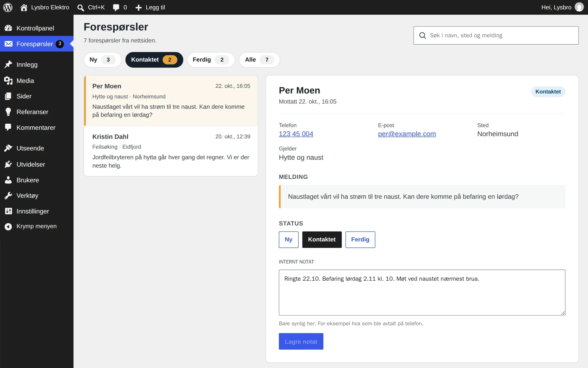588x368 pixels.
Task: Click the Media icon in sidebar
Action: (x=8, y=81)
